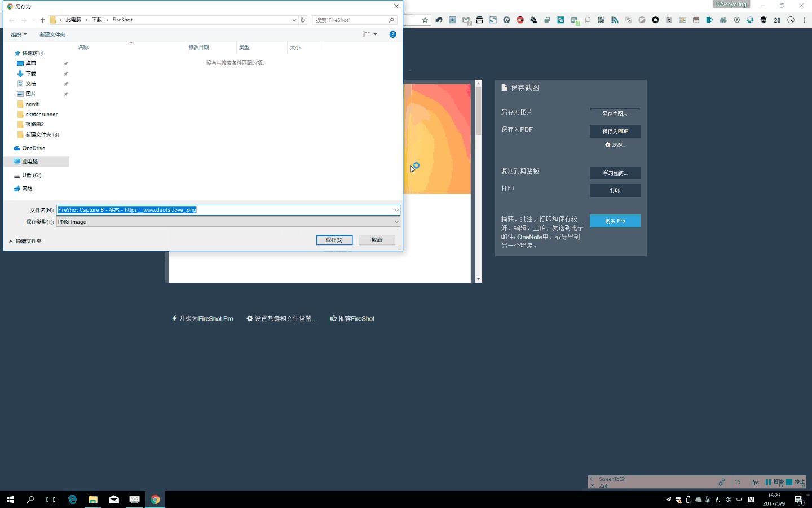Select 网络 (Network) in the sidebar
The height and width of the screenshot is (508, 812).
click(27, 189)
